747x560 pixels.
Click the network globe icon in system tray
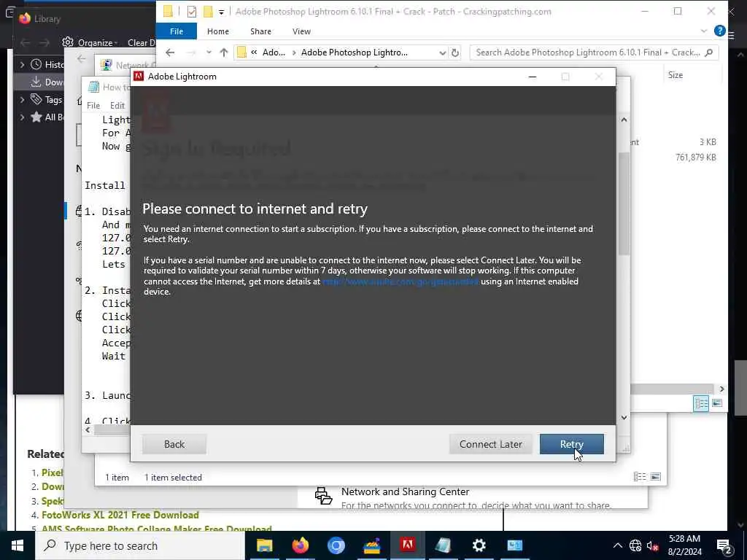[x=635, y=545]
